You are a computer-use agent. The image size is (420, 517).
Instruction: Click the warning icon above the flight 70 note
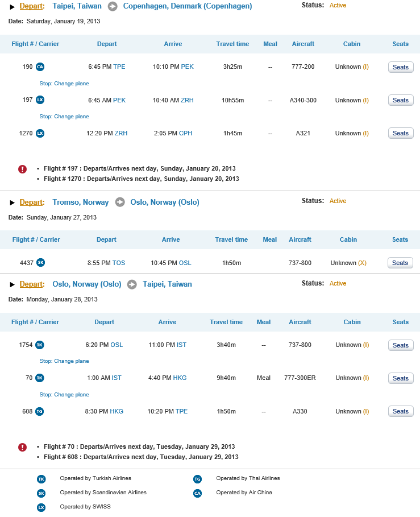coord(22,447)
